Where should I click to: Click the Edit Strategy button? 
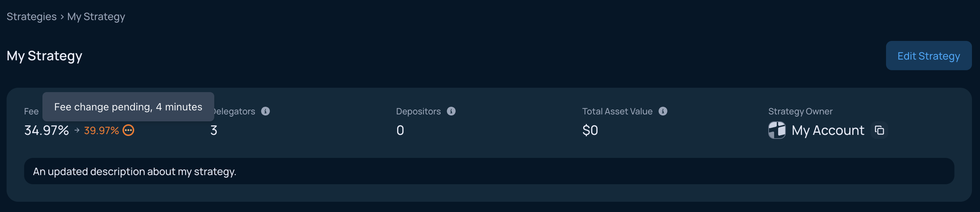[x=928, y=56]
